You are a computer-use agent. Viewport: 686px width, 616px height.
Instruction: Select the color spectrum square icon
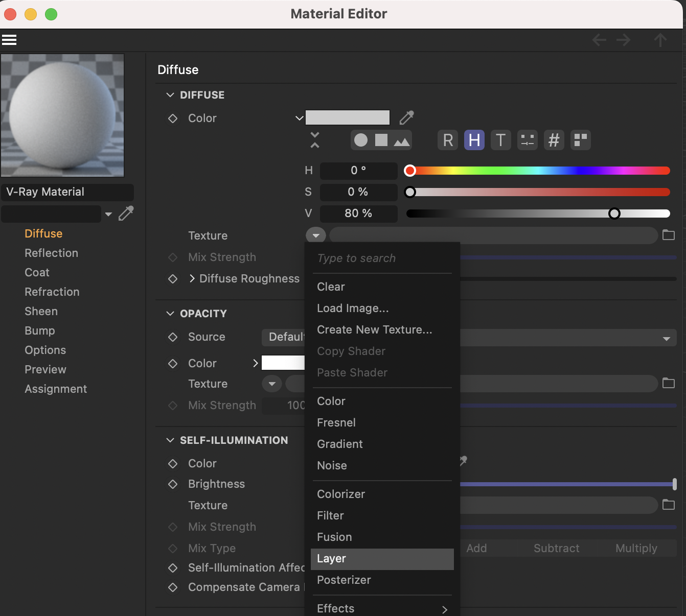pos(381,140)
